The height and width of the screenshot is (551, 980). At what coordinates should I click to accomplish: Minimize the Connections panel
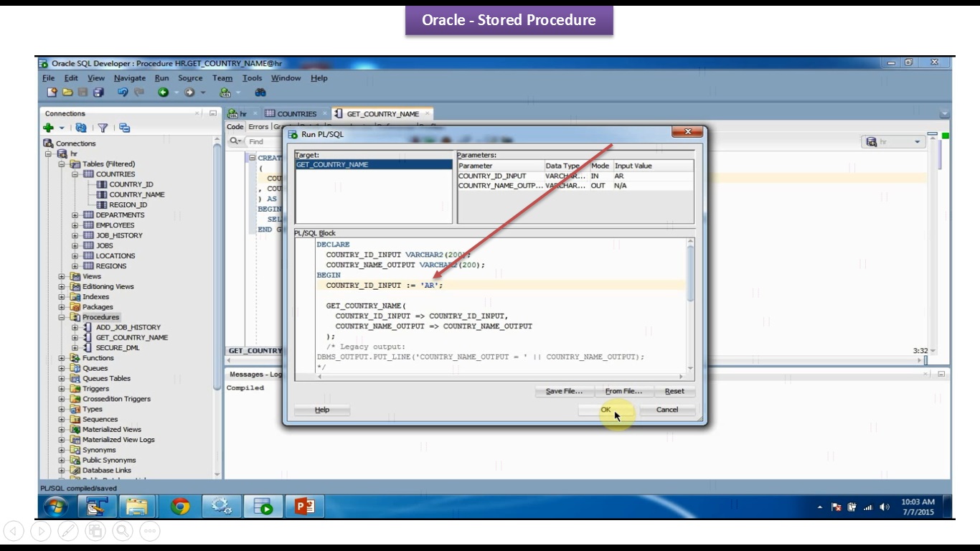coord(213,113)
